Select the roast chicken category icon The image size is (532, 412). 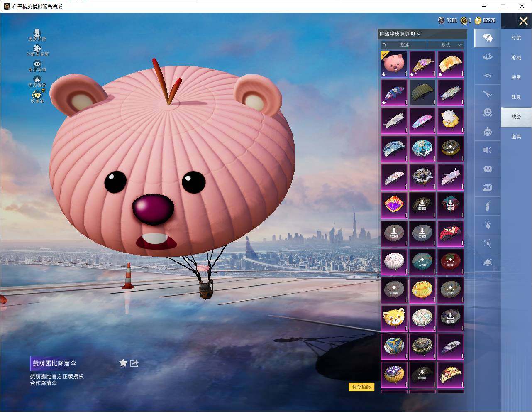tap(487, 262)
